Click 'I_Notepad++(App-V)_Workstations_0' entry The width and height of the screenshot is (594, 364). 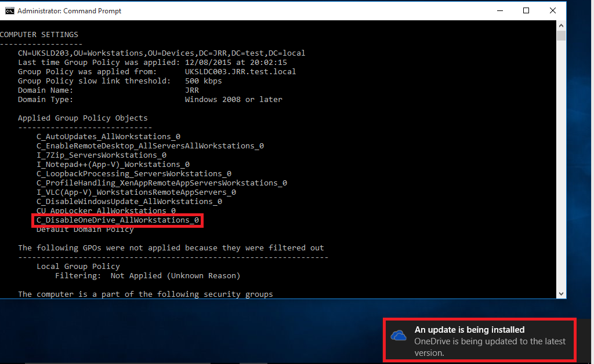[x=113, y=164]
